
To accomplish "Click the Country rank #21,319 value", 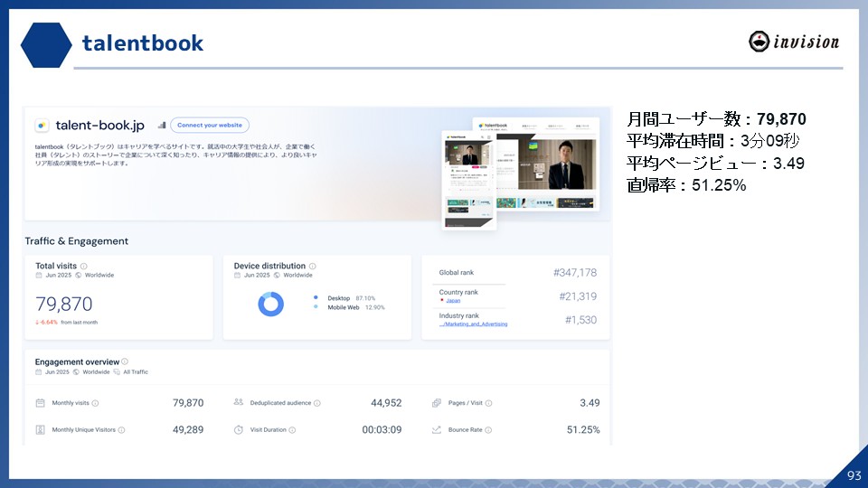I will coord(578,296).
